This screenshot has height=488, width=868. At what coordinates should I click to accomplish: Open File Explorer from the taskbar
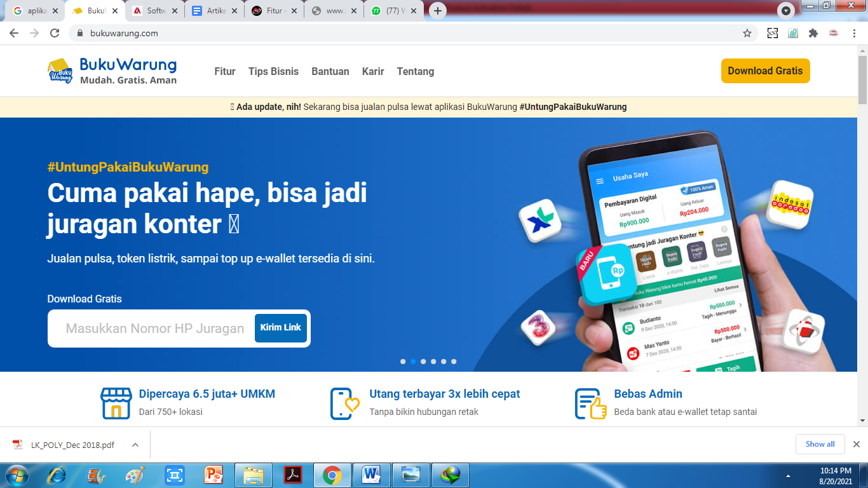[x=254, y=475]
